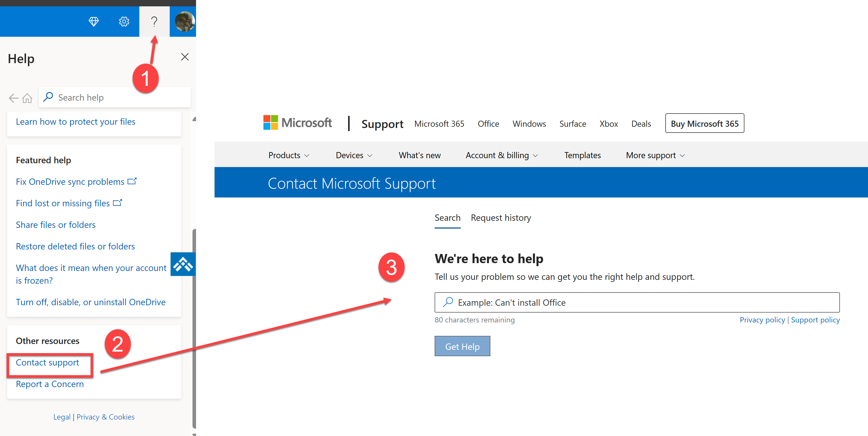Open the account profile picture
The image size is (868, 436).
pyautogui.click(x=184, y=22)
